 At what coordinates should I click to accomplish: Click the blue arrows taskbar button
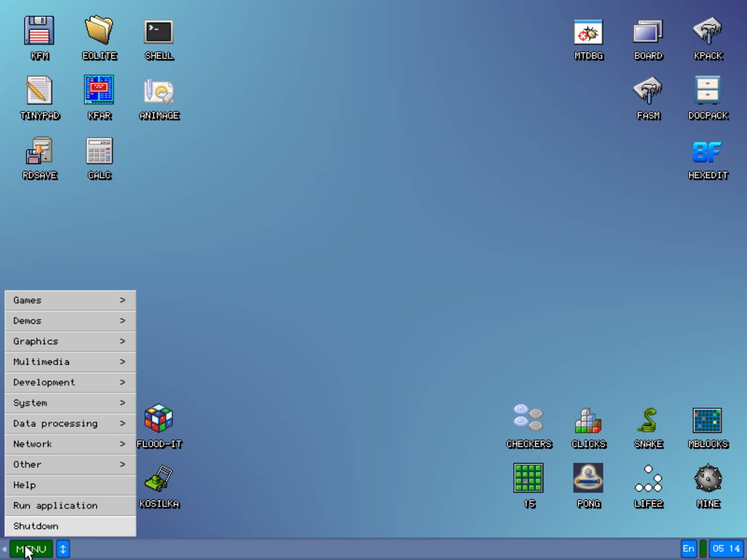(63, 549)
